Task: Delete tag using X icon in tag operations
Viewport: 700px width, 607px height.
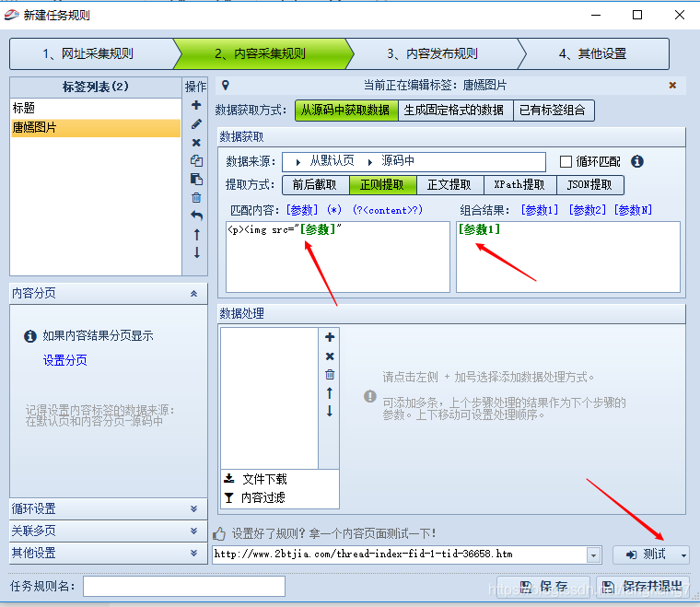Action: pyautogui.click(x=196, y=143)
